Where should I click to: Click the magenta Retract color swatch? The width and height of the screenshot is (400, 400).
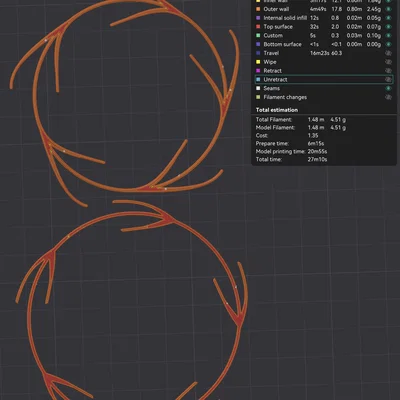point(258,71)
